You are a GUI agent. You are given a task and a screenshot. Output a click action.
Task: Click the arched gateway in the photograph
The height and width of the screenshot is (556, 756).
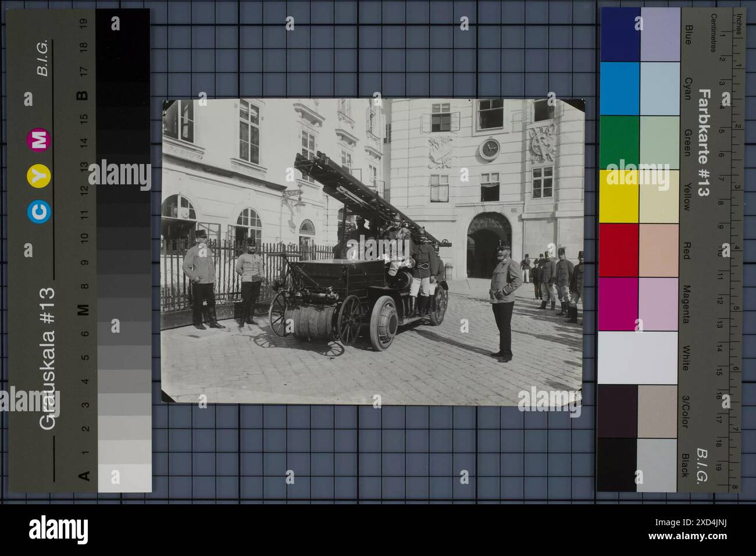coord(488,245)
